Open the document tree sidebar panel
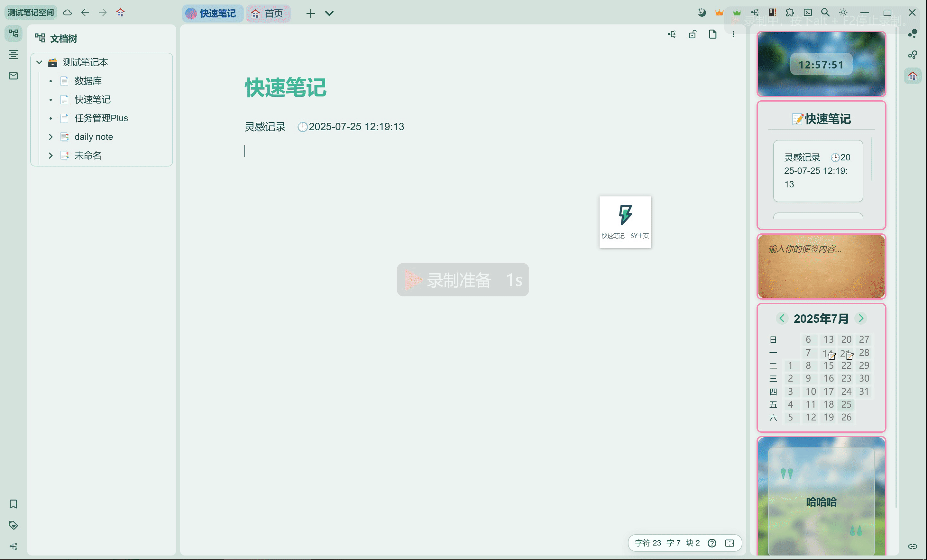927x560 pixels. coord(13,33)
